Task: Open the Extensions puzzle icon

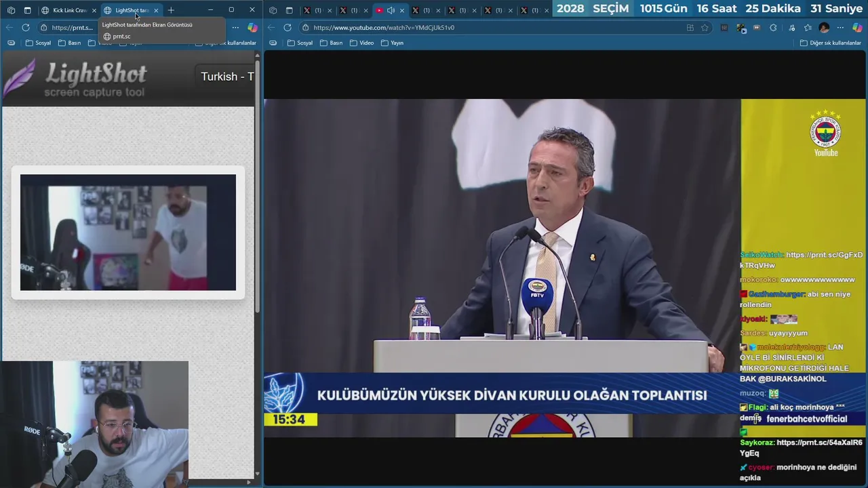Action: 774,28
